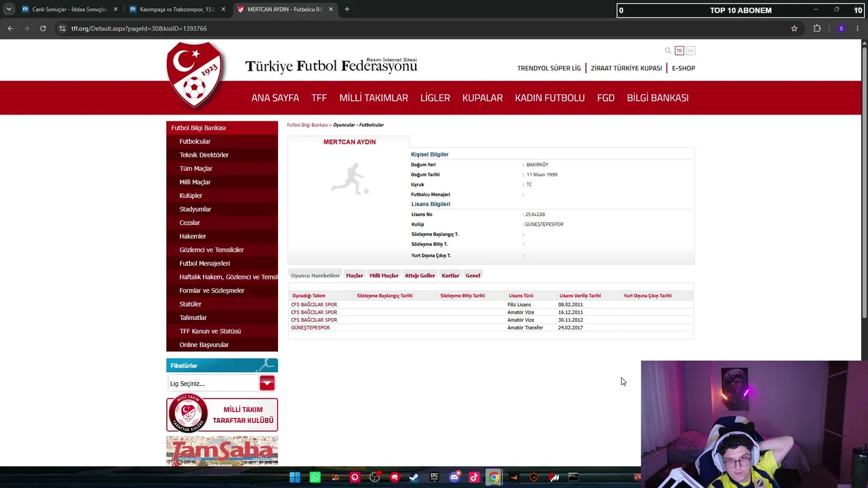Open BİLGİ BANKASI navigation menu
868x488 pixels.
click(x=658, y=98)
